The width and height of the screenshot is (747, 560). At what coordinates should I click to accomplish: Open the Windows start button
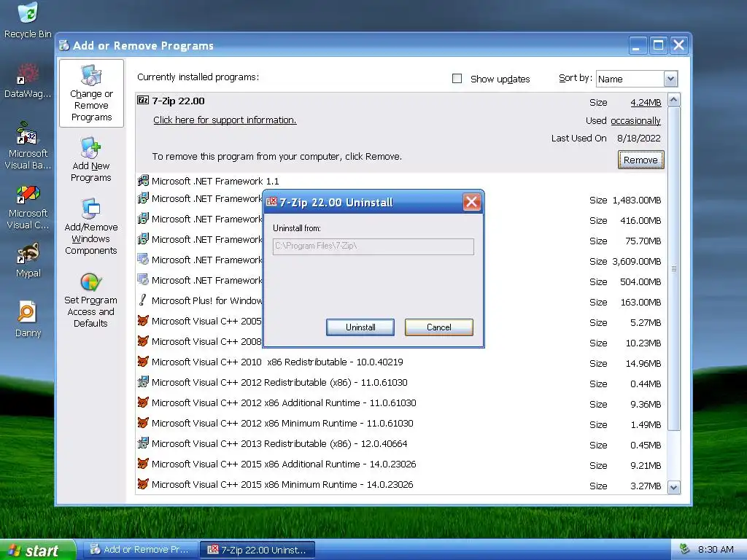(x=38, y=550)
